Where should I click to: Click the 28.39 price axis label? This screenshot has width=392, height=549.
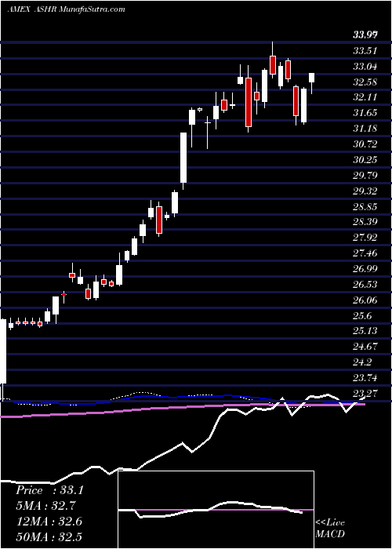(x=365, y=222)
